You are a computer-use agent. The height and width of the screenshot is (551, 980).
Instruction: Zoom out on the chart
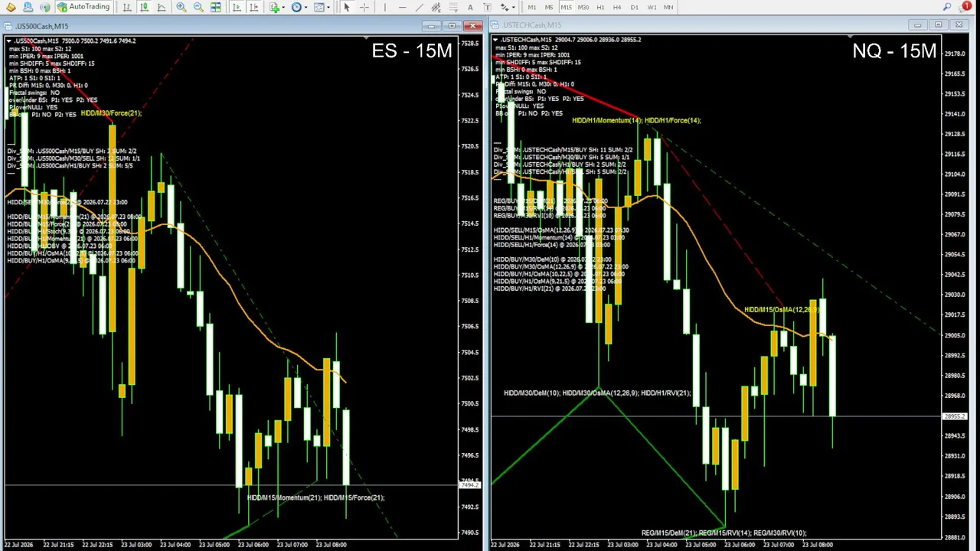tap(198, 7)
